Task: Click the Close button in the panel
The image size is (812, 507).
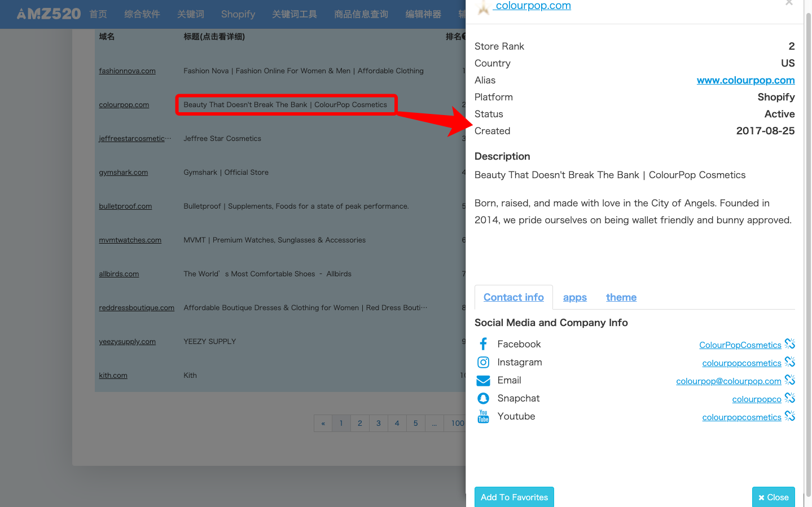Action: [773, 497]
